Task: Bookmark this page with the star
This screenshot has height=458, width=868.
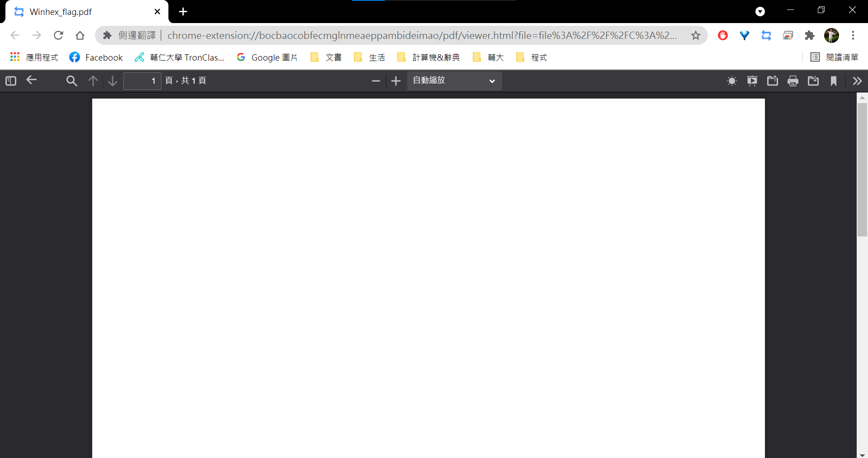Action: pyautogui.click(x=696, y=35)
